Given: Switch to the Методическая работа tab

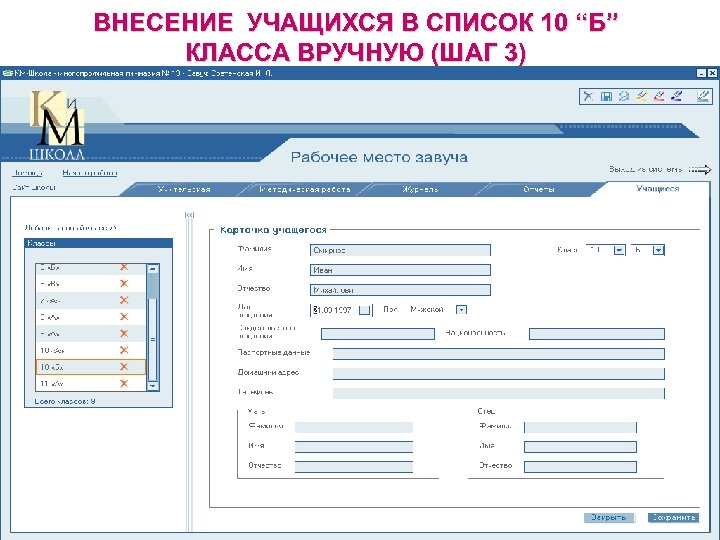Looking at the screenshot, I should 305,189.
